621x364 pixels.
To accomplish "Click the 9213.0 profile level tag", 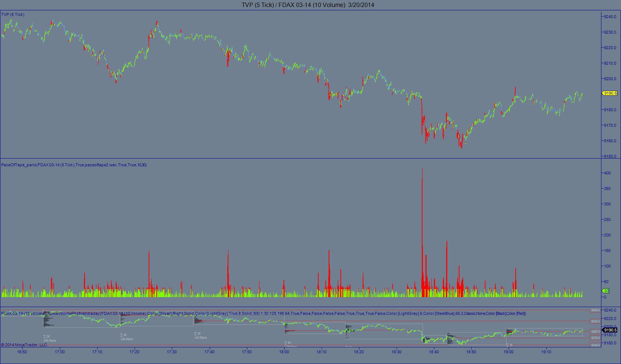I will [x=595, y=321].
